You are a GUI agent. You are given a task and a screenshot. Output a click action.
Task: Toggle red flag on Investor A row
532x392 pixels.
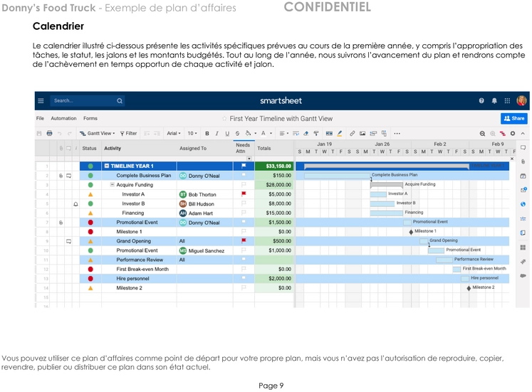tap(244, 194)
